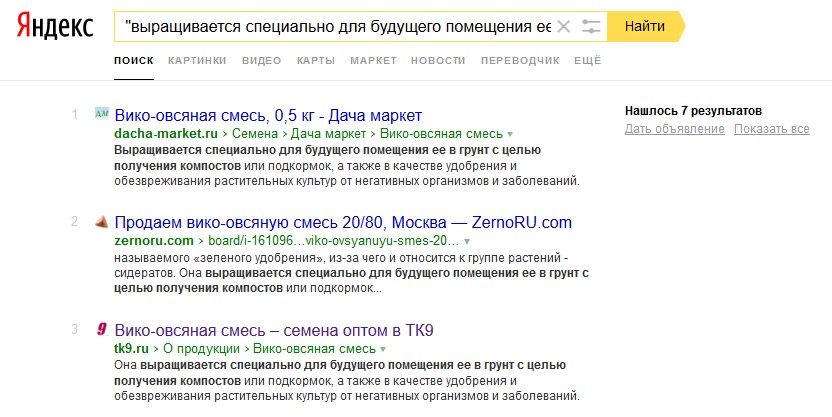Open Вико-овсяная смесь breadcrumb under tk9.ru
The height and width of the screenshot is (417, 832).
314,349
